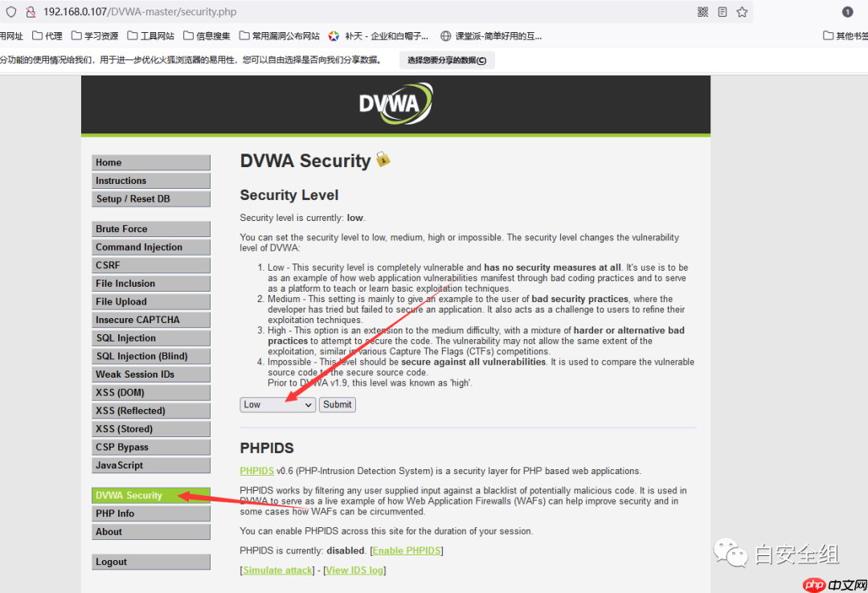
Task: Click the shield tracking protection icon
Action: (10, 12)
